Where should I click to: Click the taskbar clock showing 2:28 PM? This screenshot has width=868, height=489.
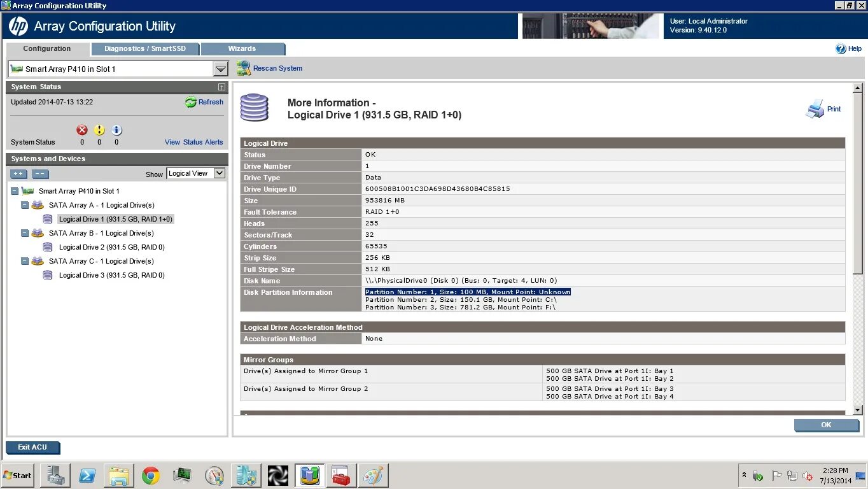point(835,476)
